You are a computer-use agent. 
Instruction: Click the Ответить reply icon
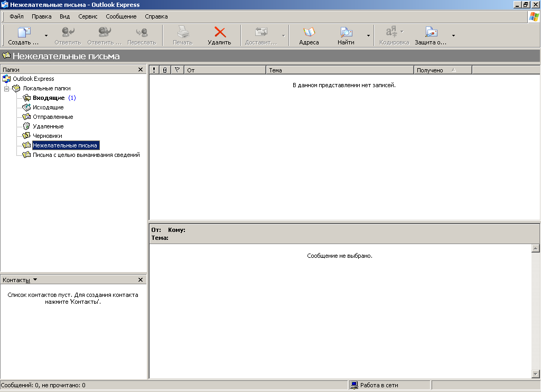(68, 32)
